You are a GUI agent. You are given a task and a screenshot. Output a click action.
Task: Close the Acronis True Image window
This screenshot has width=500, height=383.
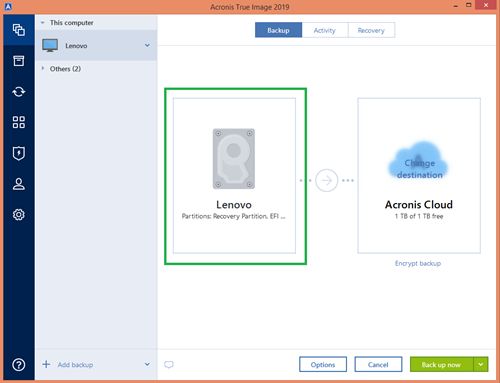pyautogui.click(x=486, y=5)
